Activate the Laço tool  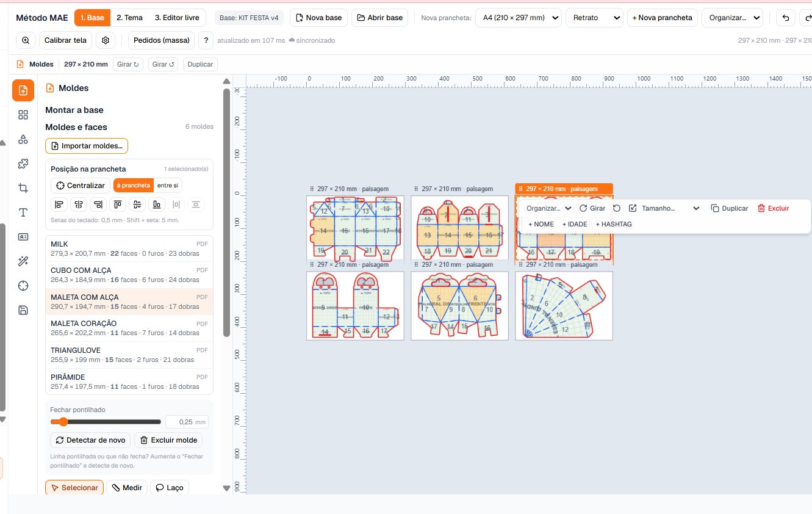pyautogui.click(x=170, y=488)
